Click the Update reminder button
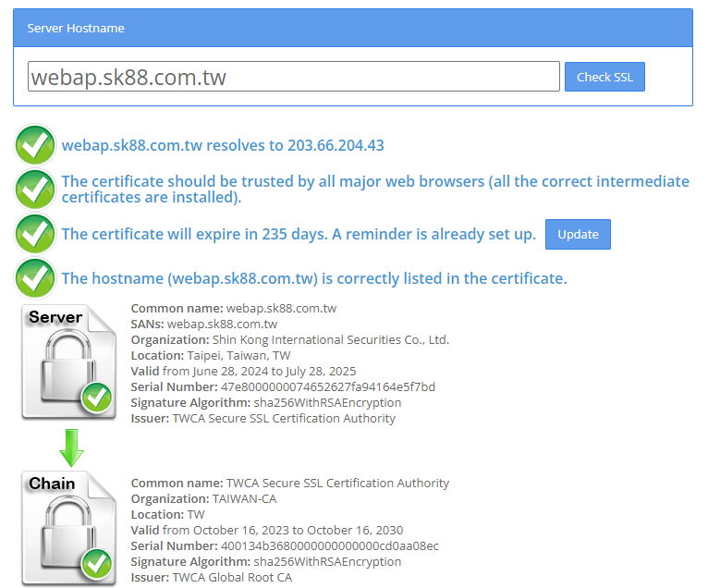 click(578, 234)
